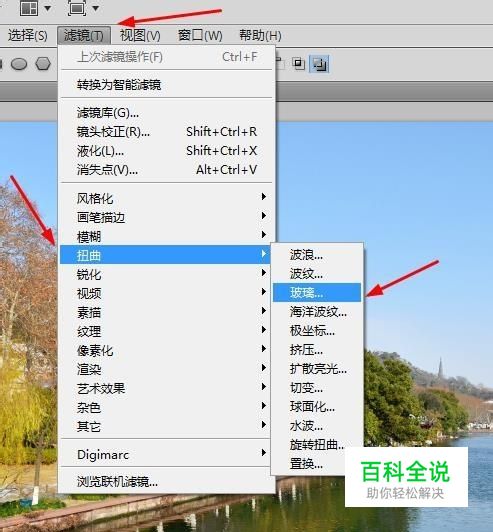Choose 极坐标... polar coordinates filter
Screen dimensions: 493x532
(x=317, y=330)
